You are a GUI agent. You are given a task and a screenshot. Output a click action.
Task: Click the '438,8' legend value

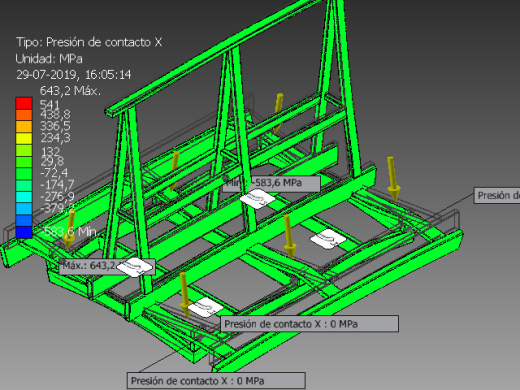(x=55, y=115)
